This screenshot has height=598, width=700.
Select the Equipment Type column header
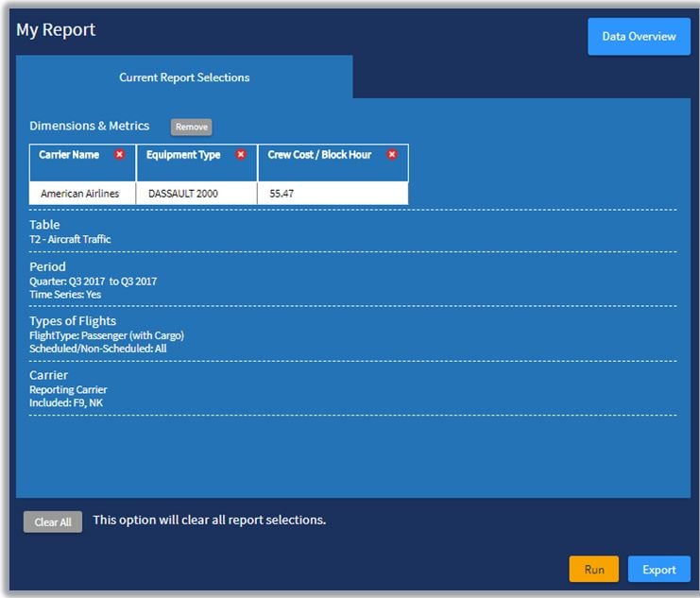(183, 155)
